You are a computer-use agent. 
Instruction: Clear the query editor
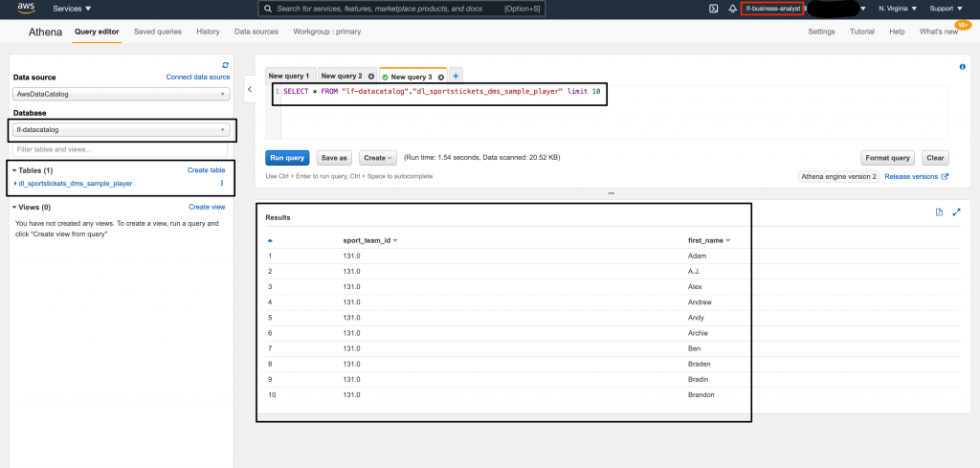coord(935,158)
